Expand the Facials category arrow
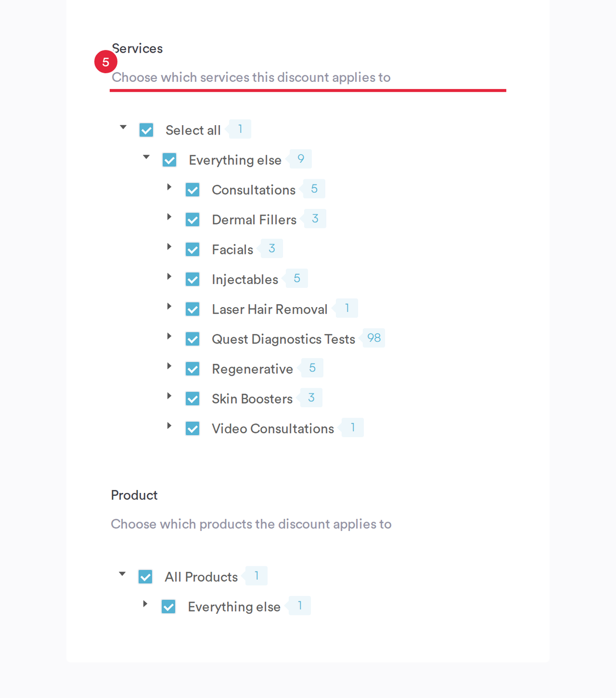The image size is (616, 698). [169, 246]
